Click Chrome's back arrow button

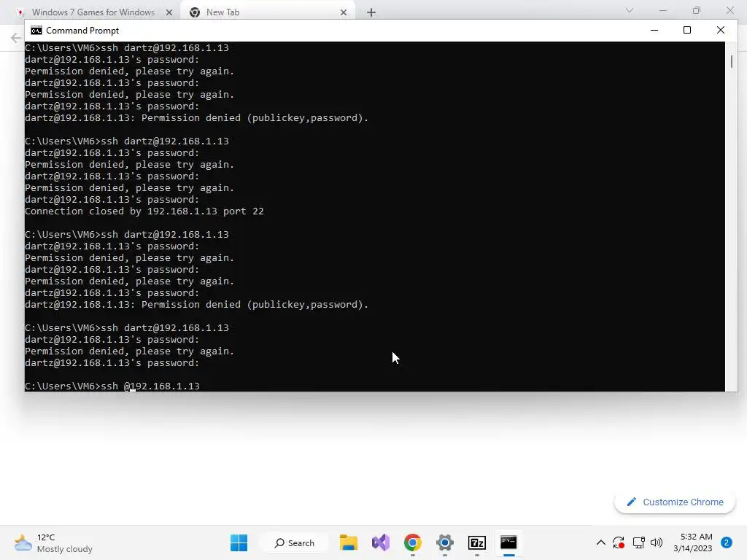coord(16,38)
